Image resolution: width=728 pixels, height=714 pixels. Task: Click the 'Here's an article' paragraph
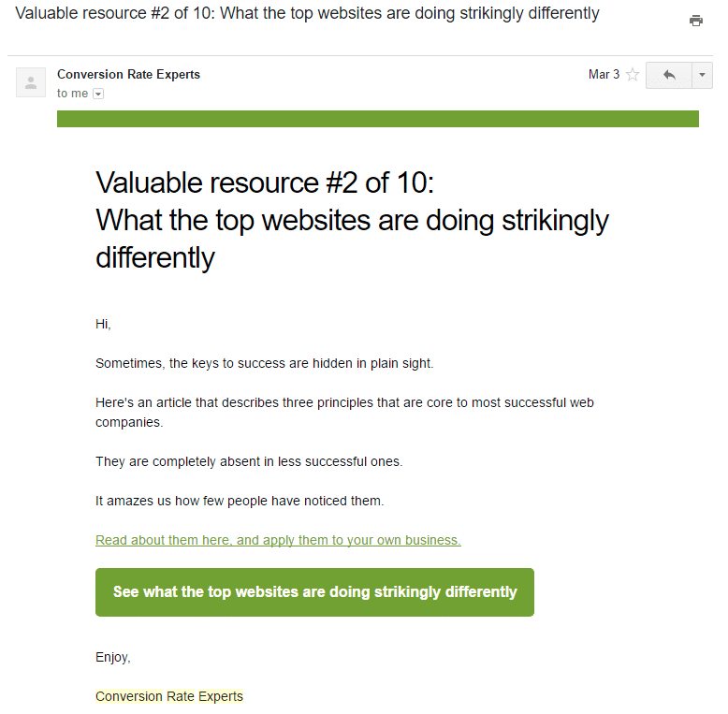tap(344, 413)
